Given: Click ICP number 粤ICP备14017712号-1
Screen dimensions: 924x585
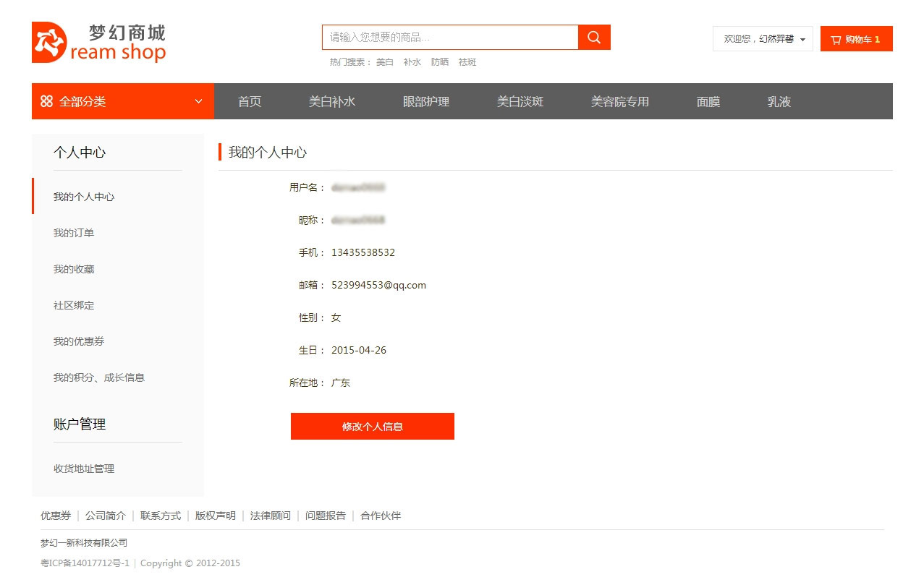Looking at the screenshot, I should pyautogui.click(x=85, y=563).
